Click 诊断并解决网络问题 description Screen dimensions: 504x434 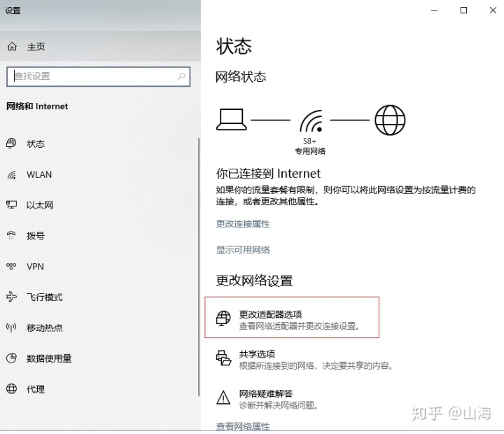279,405
